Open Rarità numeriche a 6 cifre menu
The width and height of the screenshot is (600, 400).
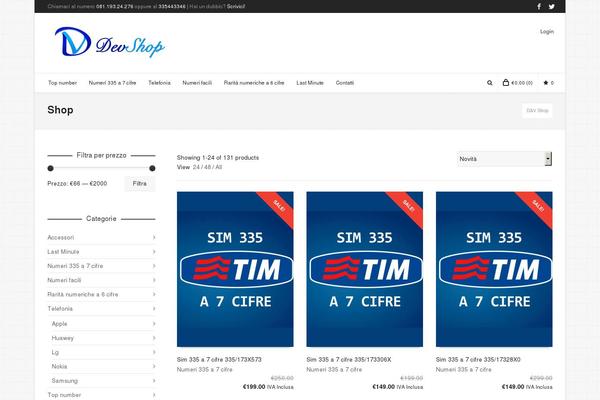tap(254, 83)
